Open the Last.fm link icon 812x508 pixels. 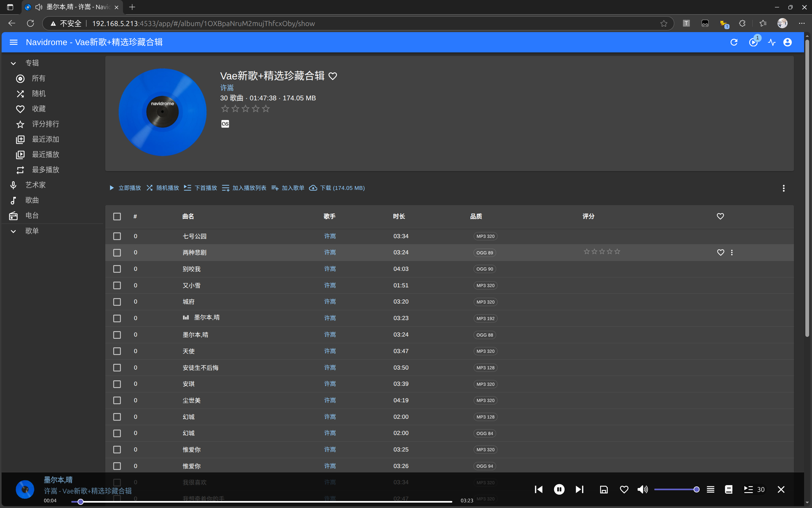225,124
